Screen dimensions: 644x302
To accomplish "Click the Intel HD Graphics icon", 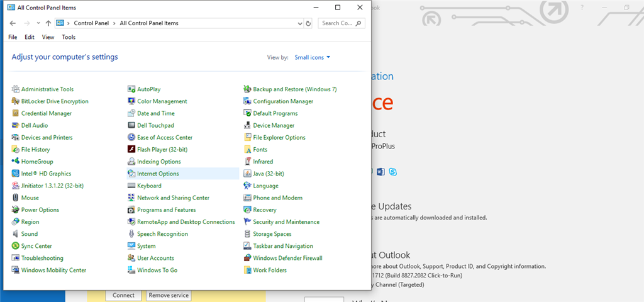I will (16, 174).
